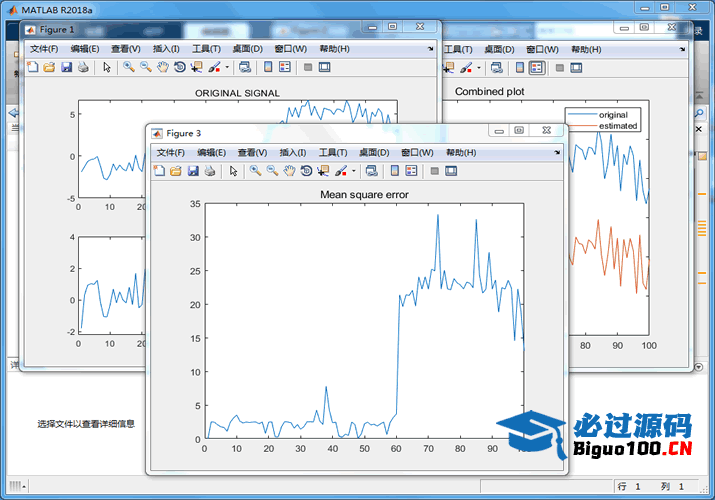The image size is (715, 500).
Task: Minimize the Figure 1 window
Action: pos(373,27)
